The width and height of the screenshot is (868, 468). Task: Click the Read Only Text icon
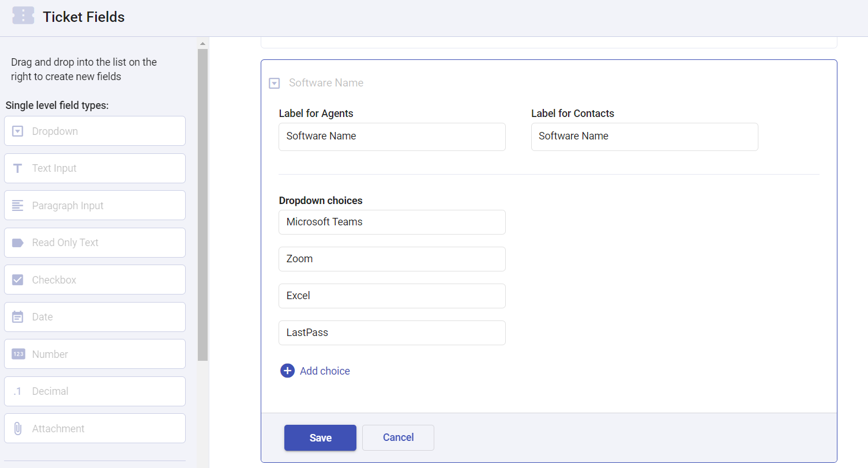17,242
